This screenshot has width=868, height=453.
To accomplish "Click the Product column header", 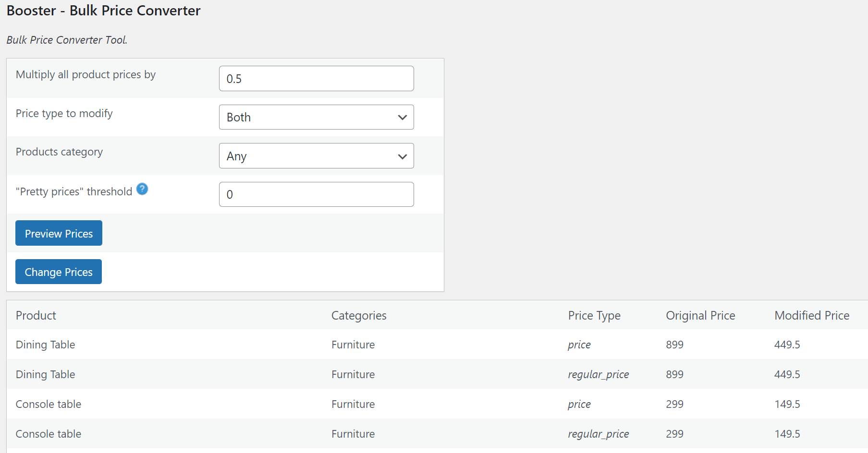I will 36,315.
